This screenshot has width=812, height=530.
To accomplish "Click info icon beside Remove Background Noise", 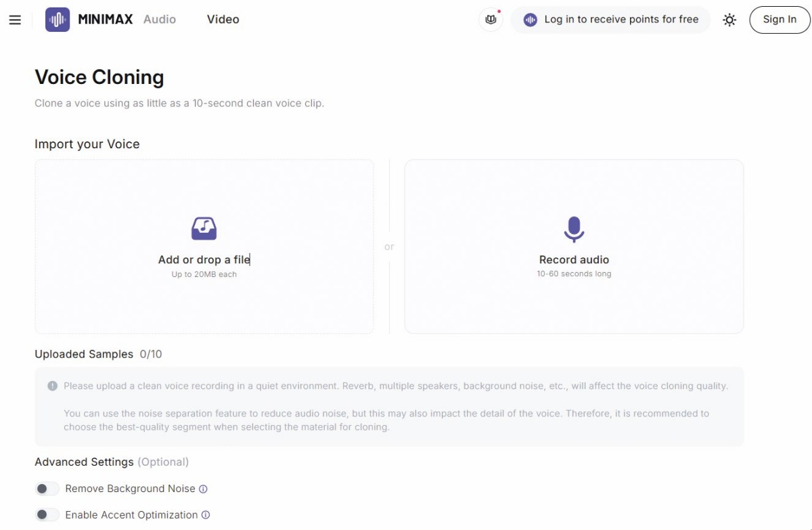I will point(203,489).
